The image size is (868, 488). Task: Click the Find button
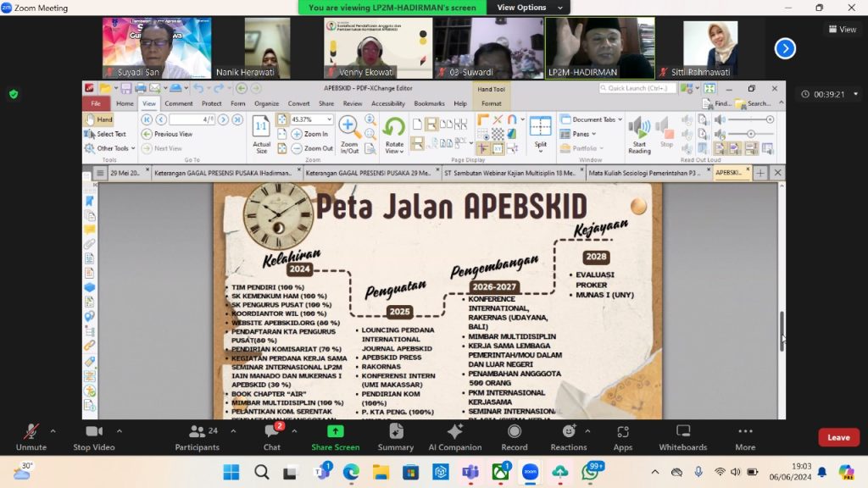pos(717,103)
